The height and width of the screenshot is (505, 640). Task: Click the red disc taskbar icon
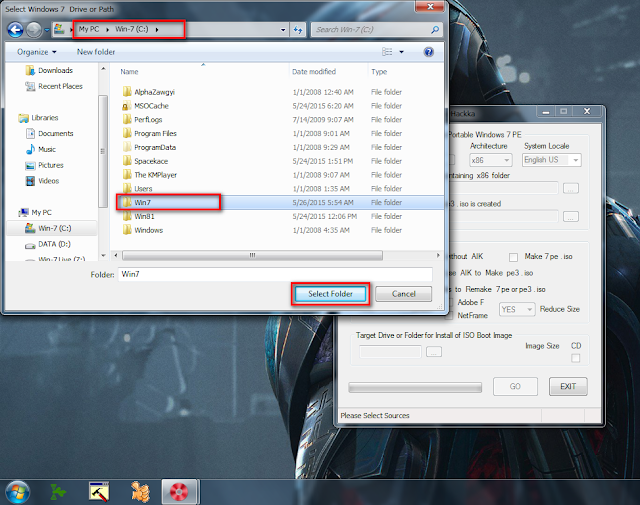(179, 492)
